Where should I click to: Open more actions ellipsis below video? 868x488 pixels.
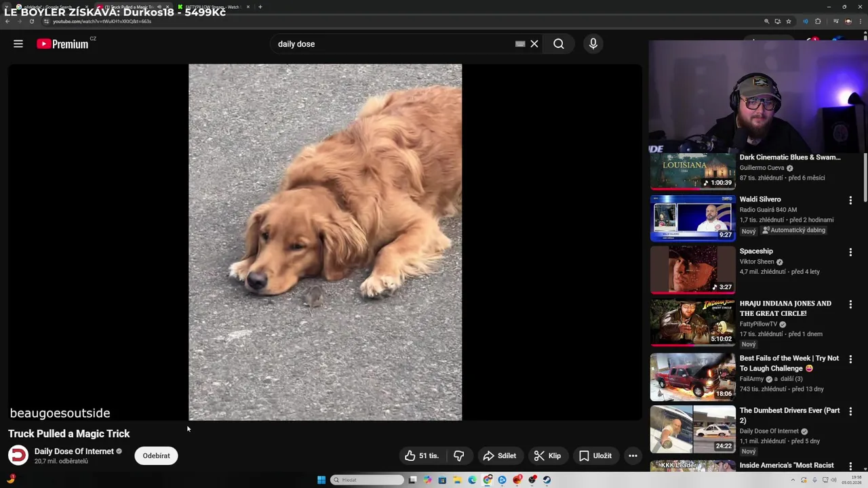tap(633, 456)
